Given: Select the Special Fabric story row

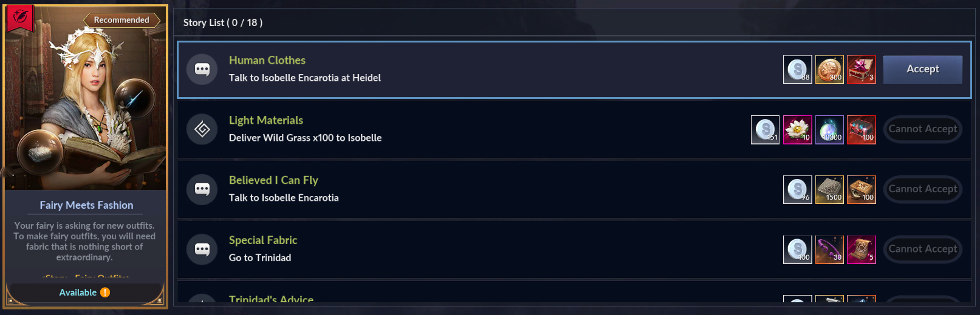Looking at the screenshot, I should 574,249.
